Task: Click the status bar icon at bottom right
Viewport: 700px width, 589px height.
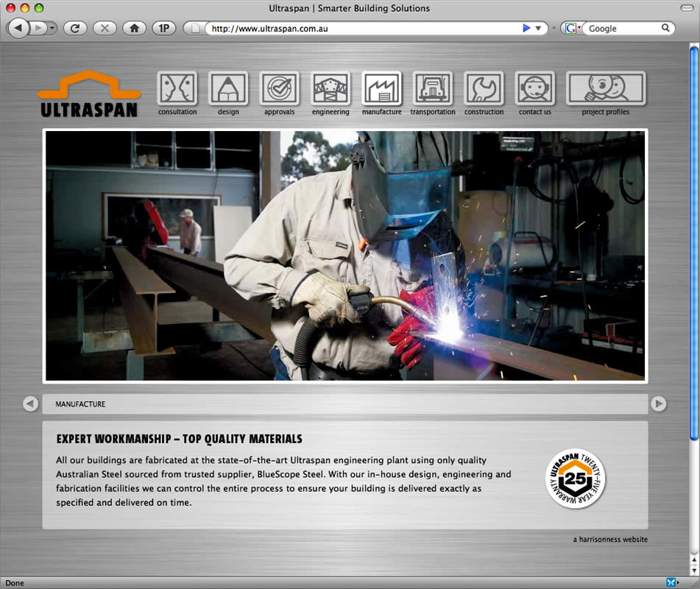Action: pos(671,582)
